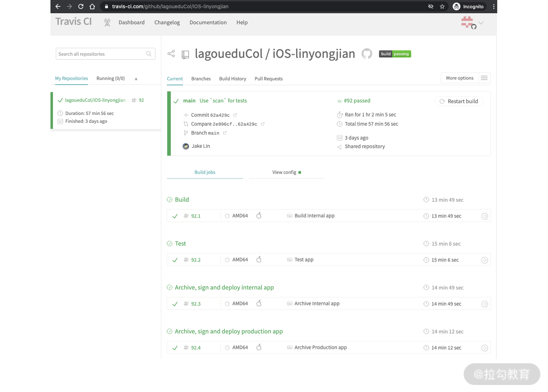Switch to My Repositories tab
The width and height of the screenshot is (548, 392).
tap(72, 79)
